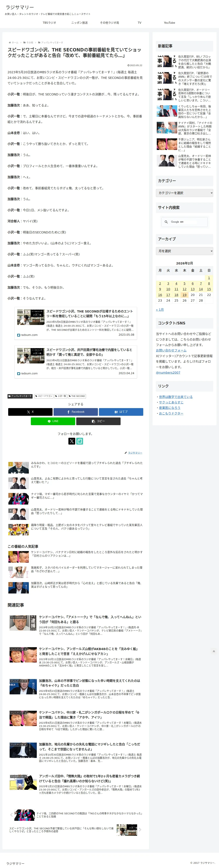219x868 pixels.
Task: Go to next post 井戸田に「そんな怖い顔
Action: pyautogui.click(x=76, y=830)
